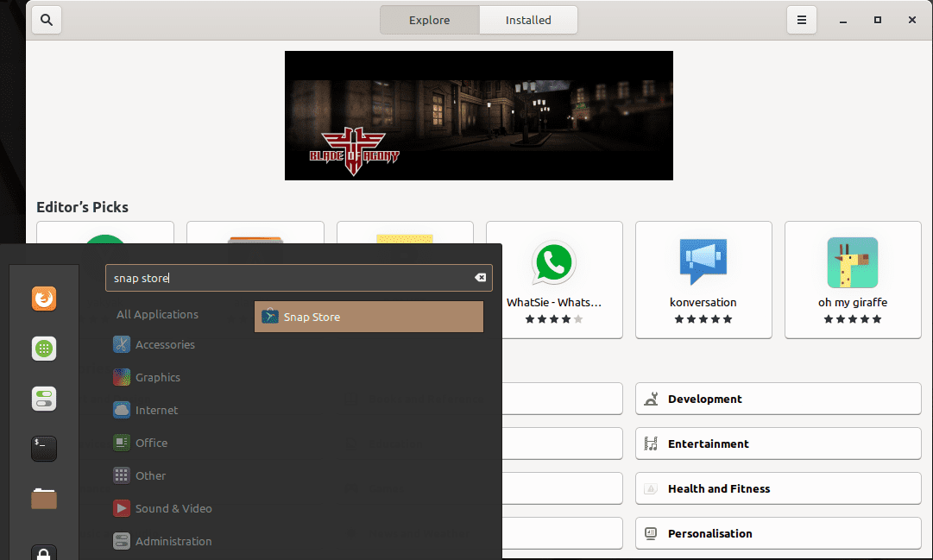This screenshot has height=560, width=933.
Task: Open the Snap Store search magnifier
Action: click(47, 20)
